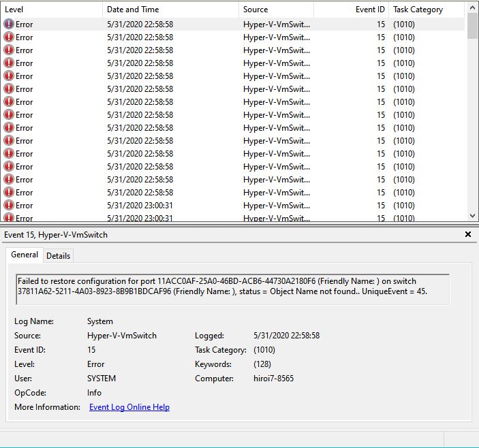Image resolution: width=479 pixels, height=448 pixels.
Task: Click the event list scrollbar thumb
Action: [x=472, y=27]
